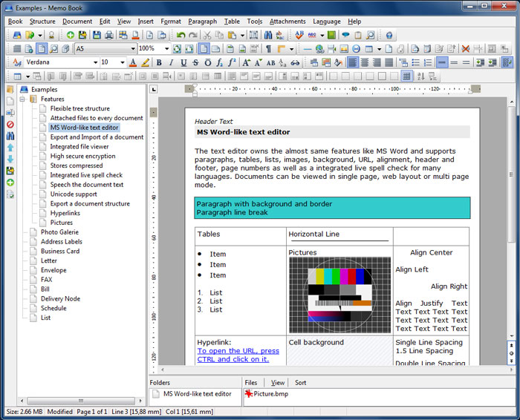Click the red X delete icon in toolbar
The height and width of the screenshot is (420, 520).
pyautogui.click(x=466, y=49)
